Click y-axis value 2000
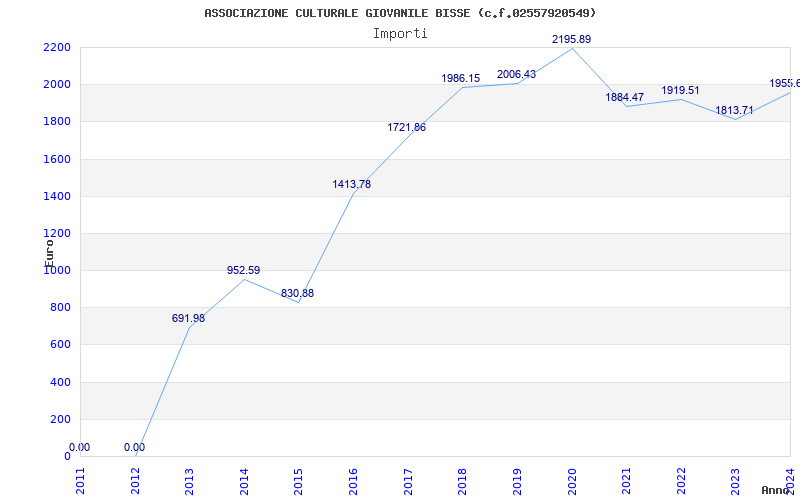This screenshot has height=500, width=800. tap(57, 85)
